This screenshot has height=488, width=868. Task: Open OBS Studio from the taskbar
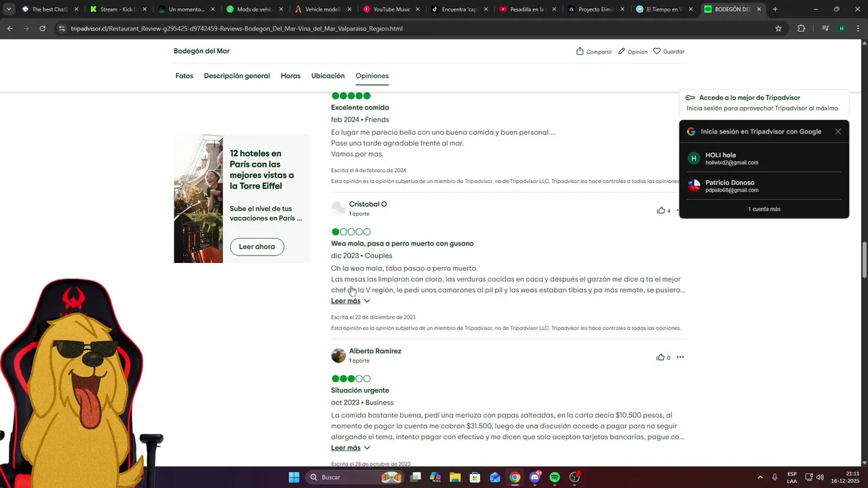pyautogui.click(x=574, y=477)
